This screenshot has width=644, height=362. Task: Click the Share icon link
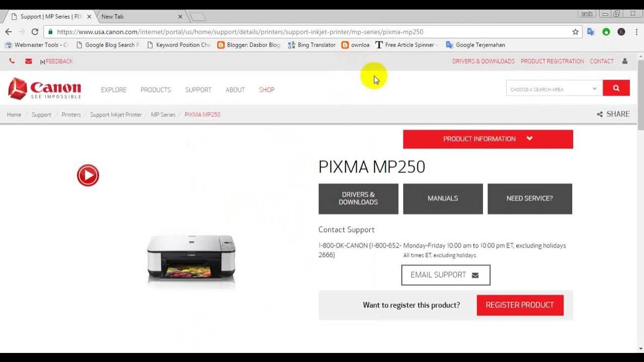coord(613,114)
